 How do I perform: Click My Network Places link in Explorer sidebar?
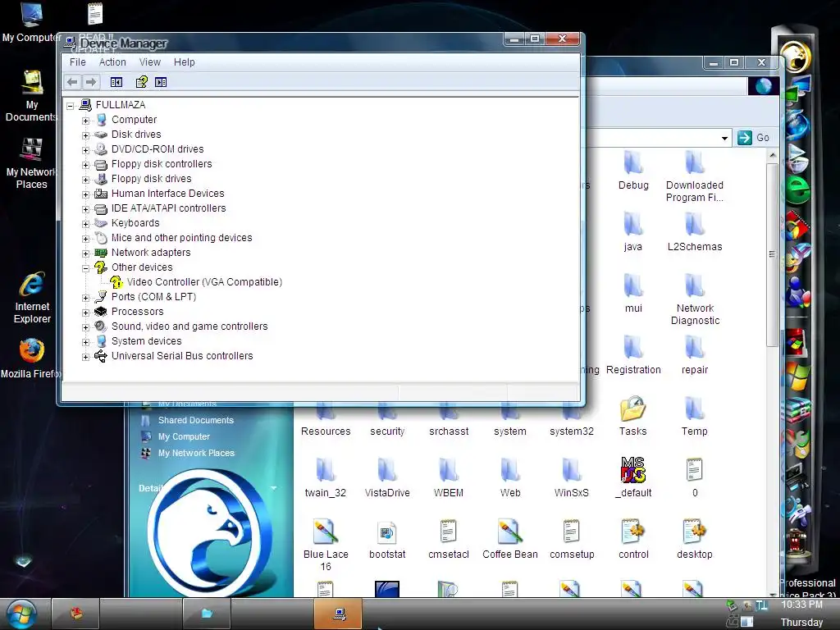(x=196, y=453)
